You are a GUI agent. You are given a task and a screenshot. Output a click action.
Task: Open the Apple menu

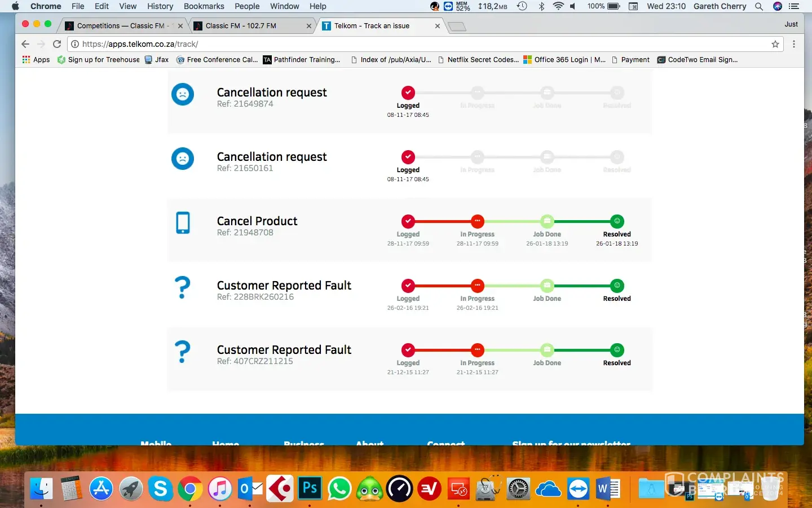15,6
